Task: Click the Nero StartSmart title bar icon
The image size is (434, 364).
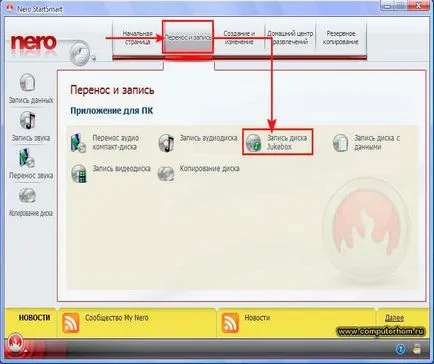Action: 11,9
